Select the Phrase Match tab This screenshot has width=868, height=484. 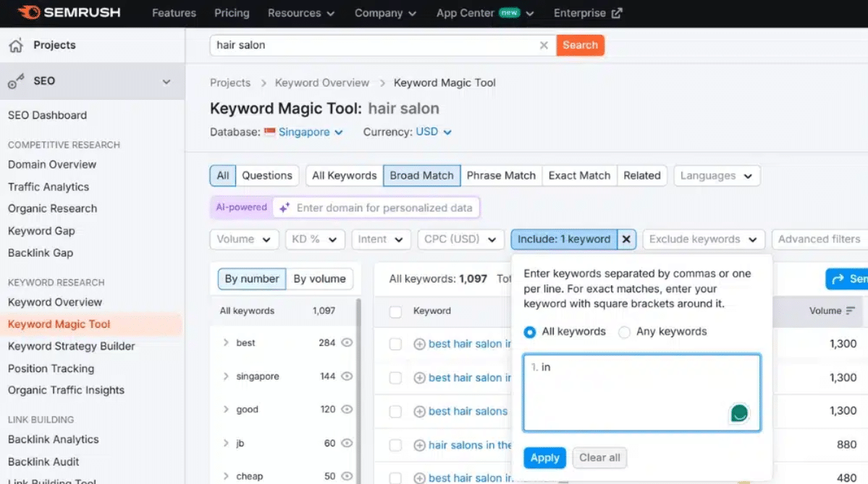point(501,176)
